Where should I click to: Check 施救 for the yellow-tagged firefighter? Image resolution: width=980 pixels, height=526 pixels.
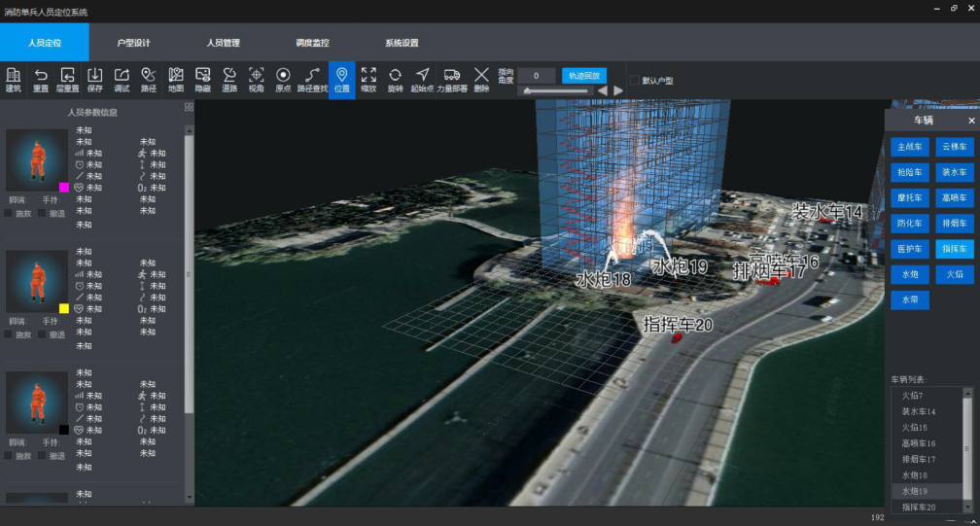8,334
